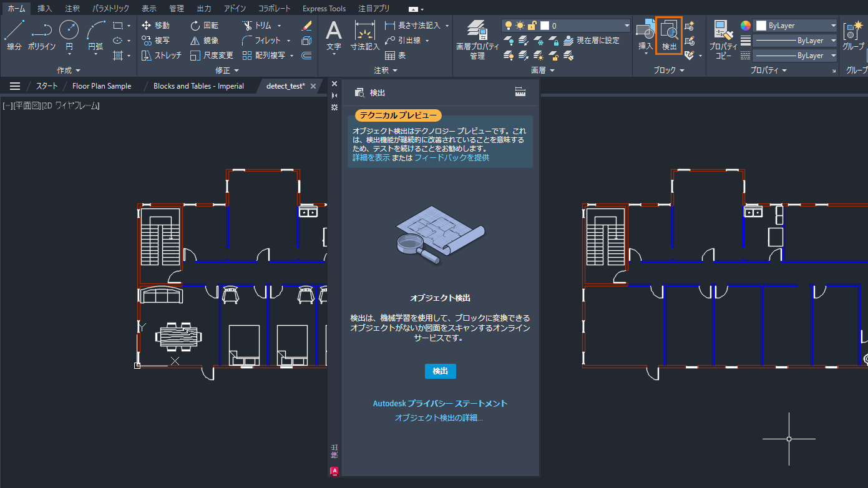Click the グループ (Group) icon
The height and width of the screenshot is (488, 868).
853,36
